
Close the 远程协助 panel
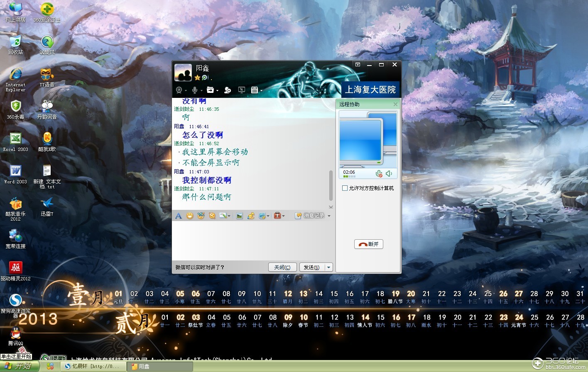(x=395, y=105)
